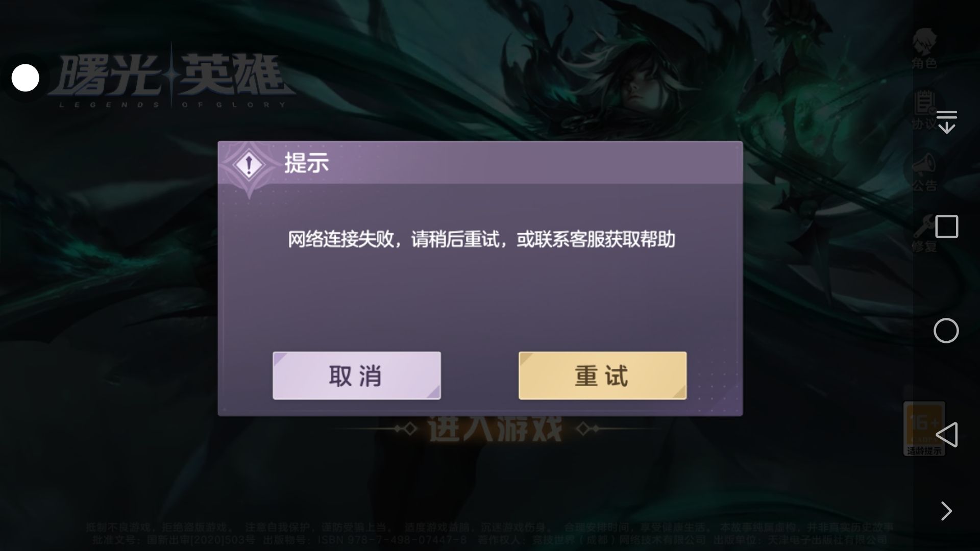Click the network connection failed message text
This screenshot has height=551, width=980.
pos(481,239)
